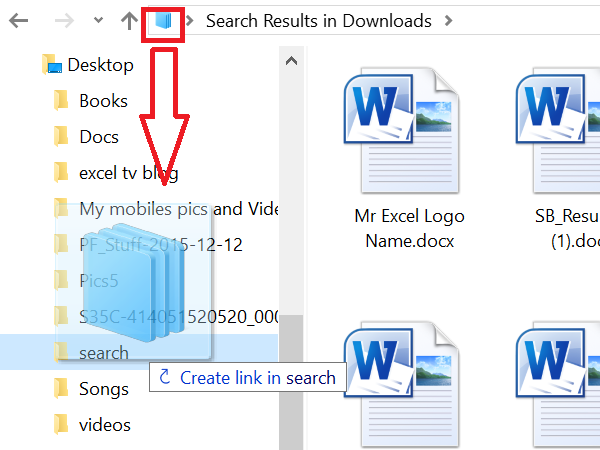Screen dimensions: 600x450
Task: Open Desktop in the navigation pane
Action: click(x=100, y=65)
